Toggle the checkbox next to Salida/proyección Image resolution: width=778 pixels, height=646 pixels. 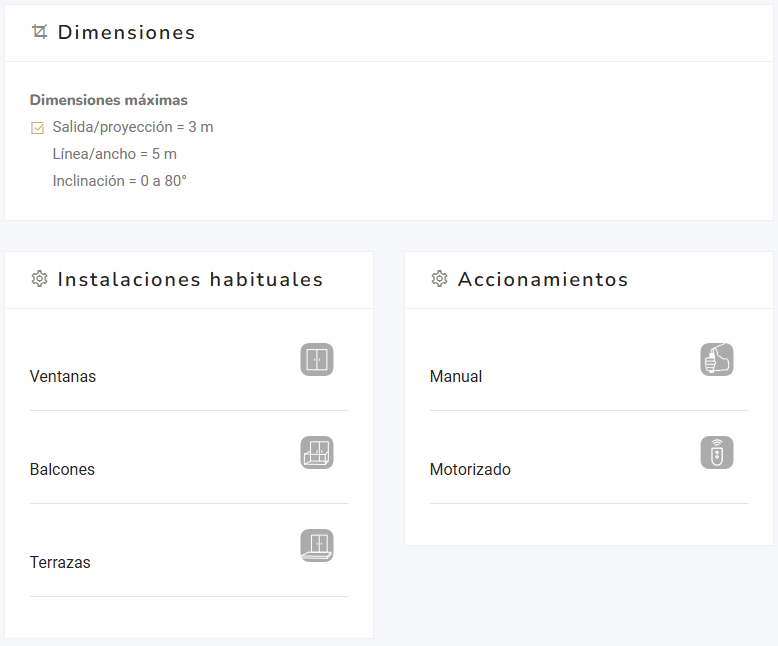click(38, 128)
